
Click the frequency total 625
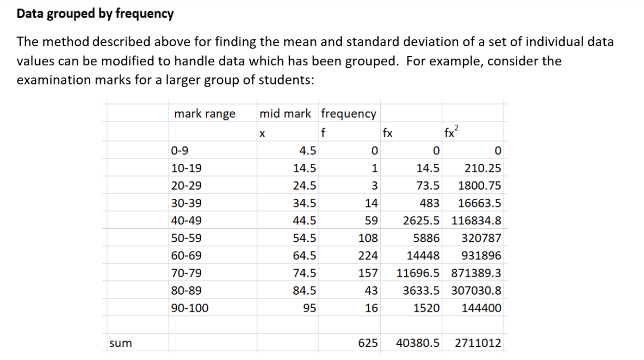click(x=368, y=343)
